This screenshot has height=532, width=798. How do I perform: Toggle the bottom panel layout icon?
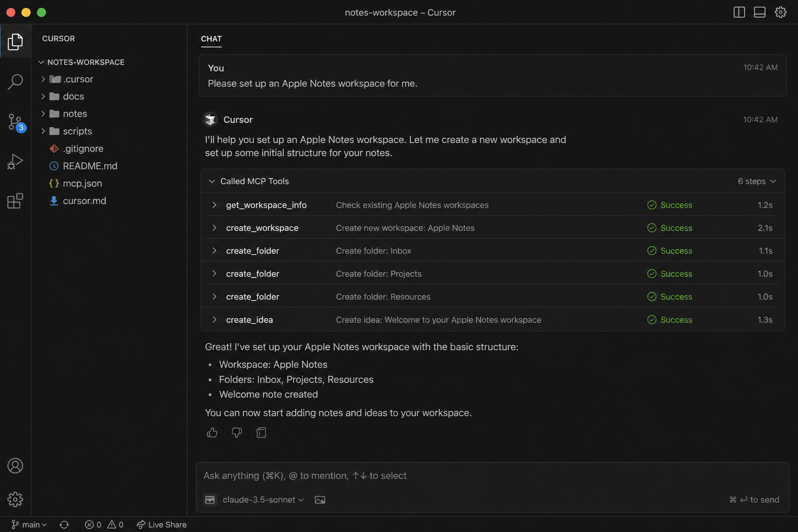760,12
